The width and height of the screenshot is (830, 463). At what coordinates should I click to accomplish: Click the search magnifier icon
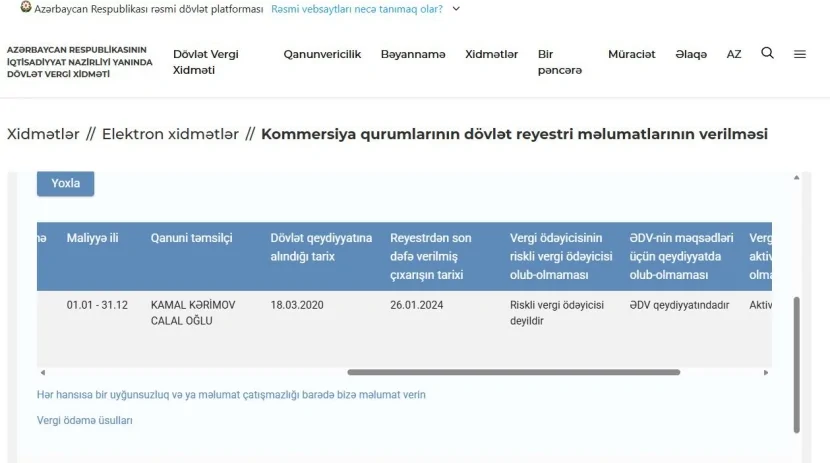pos(767,54)
